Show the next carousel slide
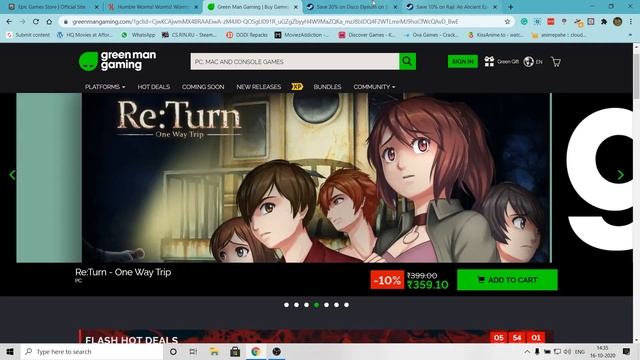The width and height of the screenshot is (640, 360). (620, 175)
